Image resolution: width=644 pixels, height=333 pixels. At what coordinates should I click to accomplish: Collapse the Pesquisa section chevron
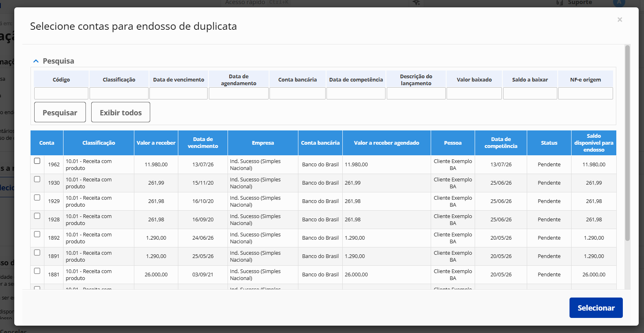36,61
